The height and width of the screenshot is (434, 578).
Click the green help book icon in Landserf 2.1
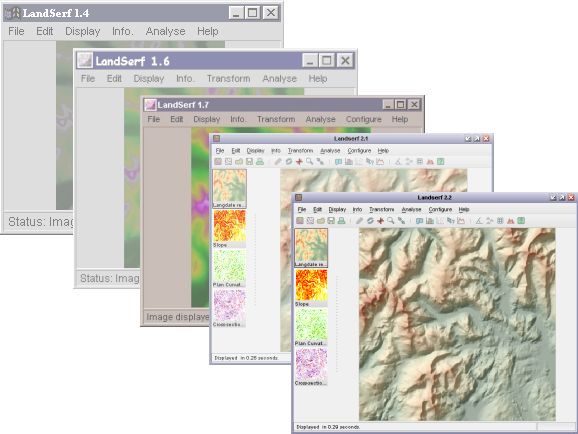coord(441,162)
